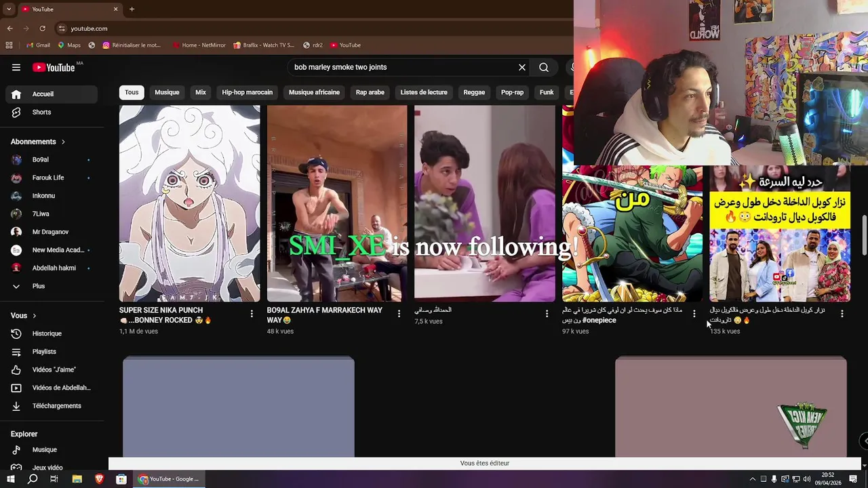Open options menu for the 135 k vues short
The height and width of the screenshot is (488, 868).
coord(842,314)
